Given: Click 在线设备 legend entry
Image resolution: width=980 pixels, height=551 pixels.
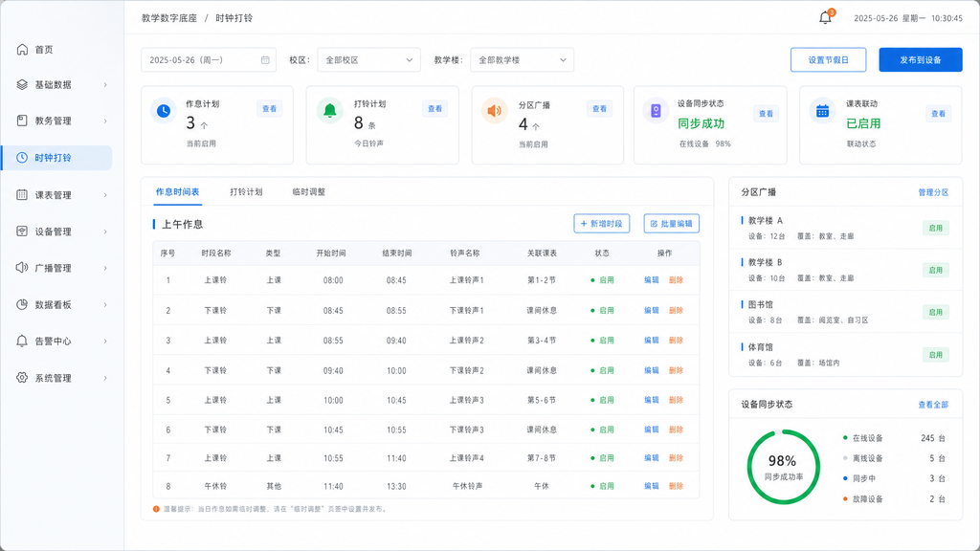Looking at the screenshot, I should pyautogui.click(x=862, y=438).
